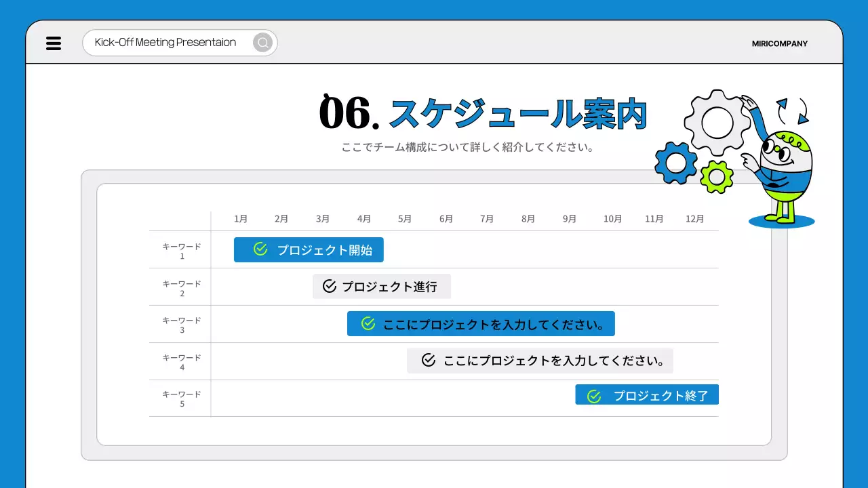Toggle the check on the キーワード4 gray bar
The width and height of the screenshot is (868, 488).
(x=428, y=361)
